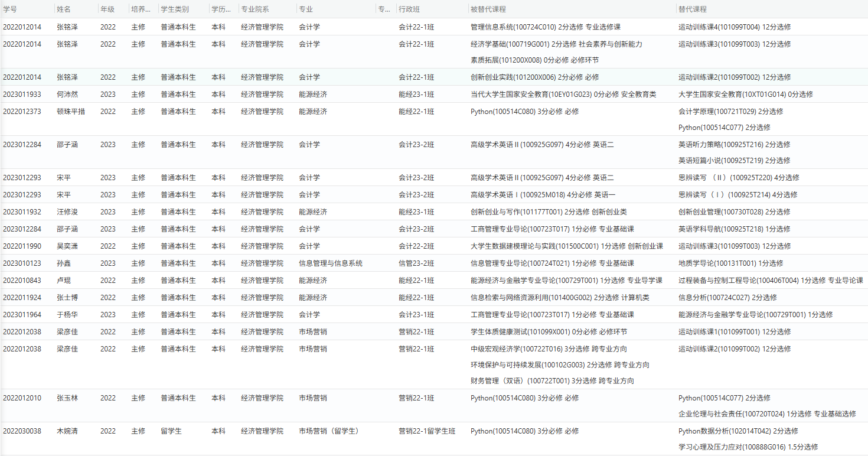
Task: Select student name 张玉林
Action: pyautogui.click(x=67, y=398)
